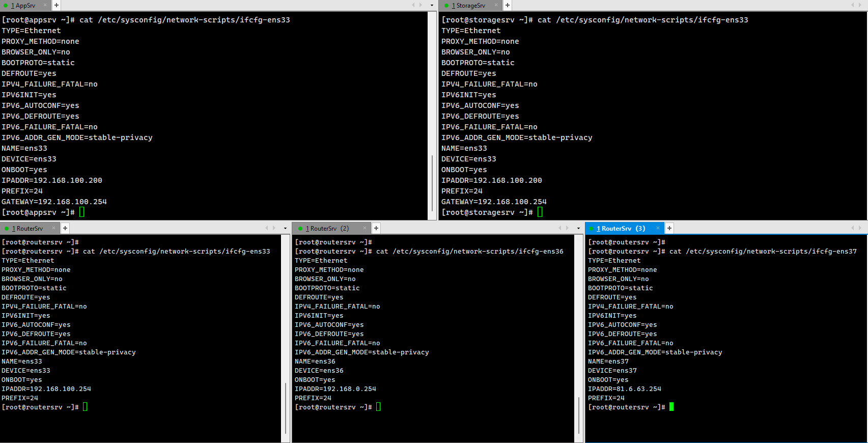Click tab scroll-right arrow in AppSrv pane

[421, 5]
